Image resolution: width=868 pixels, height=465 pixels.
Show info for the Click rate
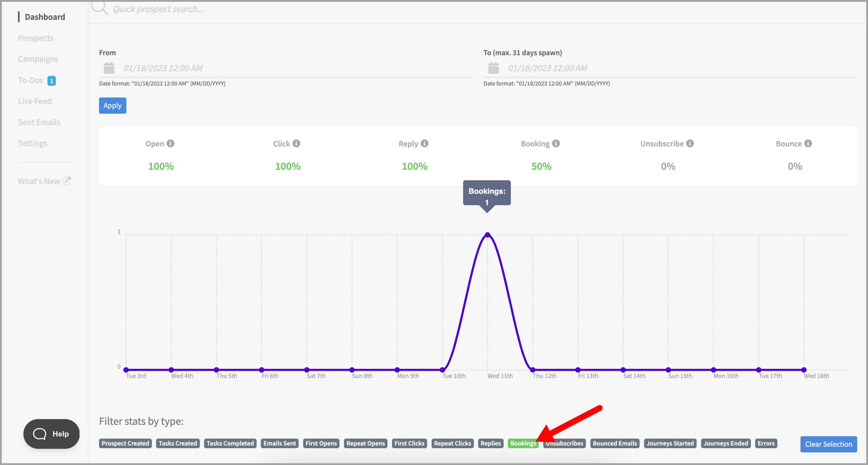click(296, 143)
